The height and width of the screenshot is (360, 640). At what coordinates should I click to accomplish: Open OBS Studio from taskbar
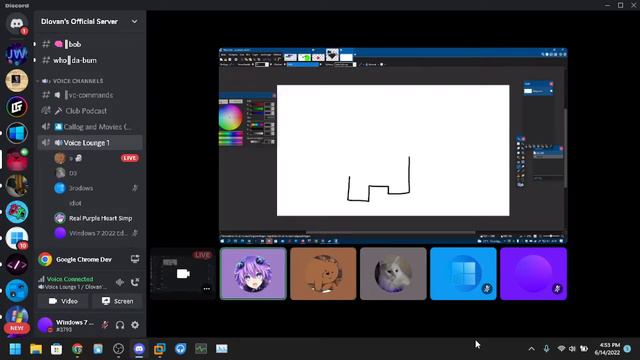coord(118,349)
